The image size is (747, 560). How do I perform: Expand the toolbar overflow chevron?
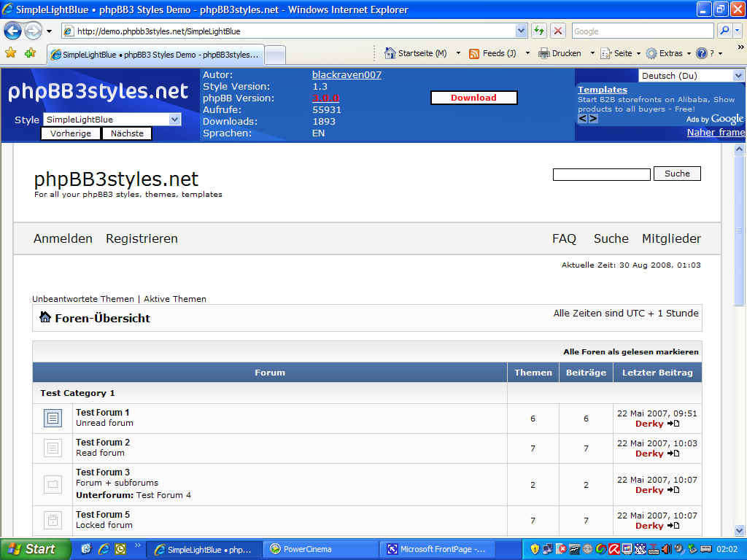(740, 47)
